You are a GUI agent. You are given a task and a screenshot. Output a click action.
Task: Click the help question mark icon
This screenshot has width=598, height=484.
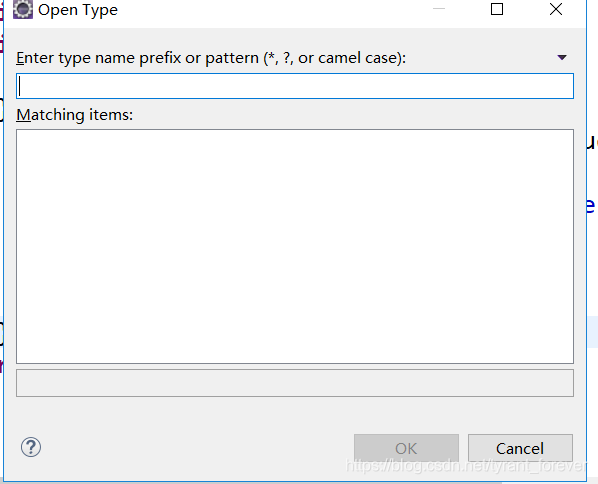(31, 447)
